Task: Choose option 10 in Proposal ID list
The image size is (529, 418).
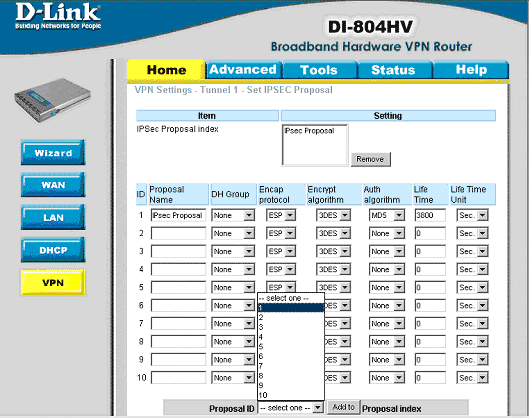Action: [x=291, y=395]
